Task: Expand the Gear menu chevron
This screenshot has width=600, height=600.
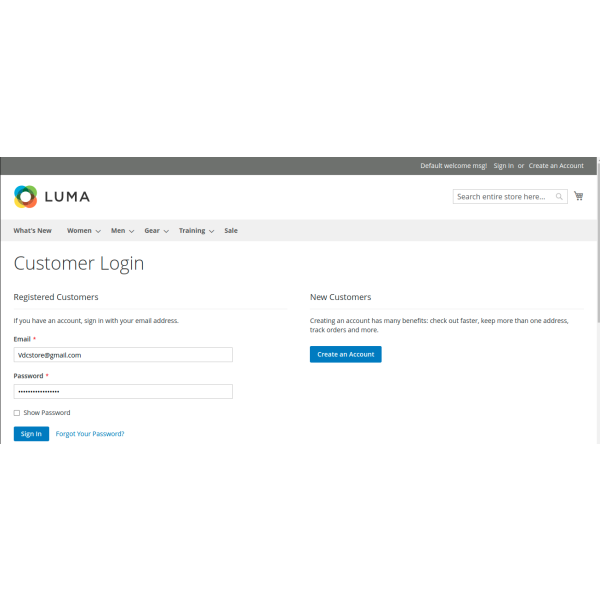Action: click(x=166, y=231)
